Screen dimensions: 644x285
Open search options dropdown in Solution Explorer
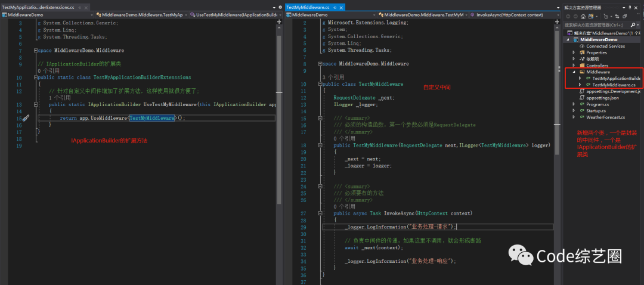click(638, 24)
